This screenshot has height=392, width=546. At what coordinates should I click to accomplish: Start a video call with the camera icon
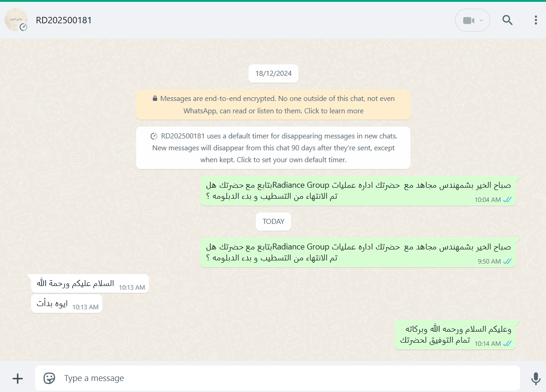468,21
